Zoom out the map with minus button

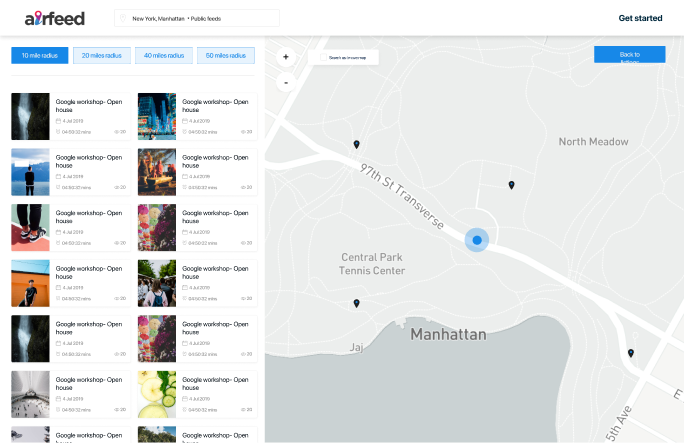click(286, 82)
